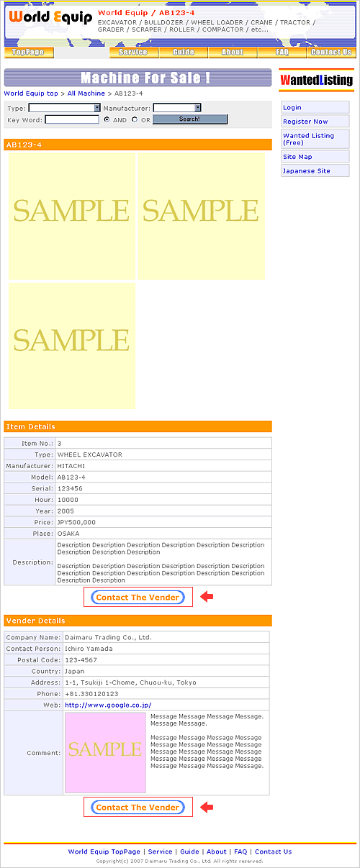The image size is (360, 868).
Task: Click the World Equip logo
Action: [50, 17]
